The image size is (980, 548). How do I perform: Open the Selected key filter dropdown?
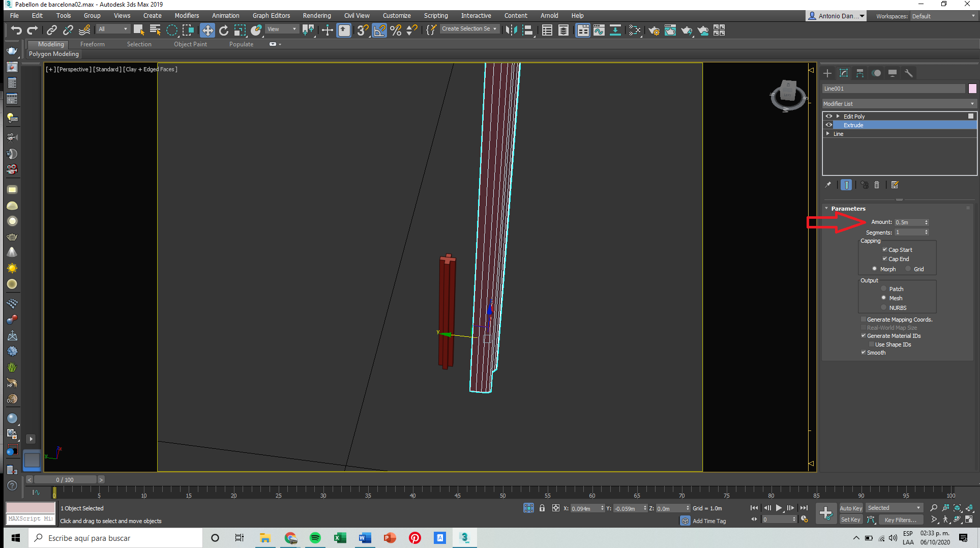click(x=894, y=508)
